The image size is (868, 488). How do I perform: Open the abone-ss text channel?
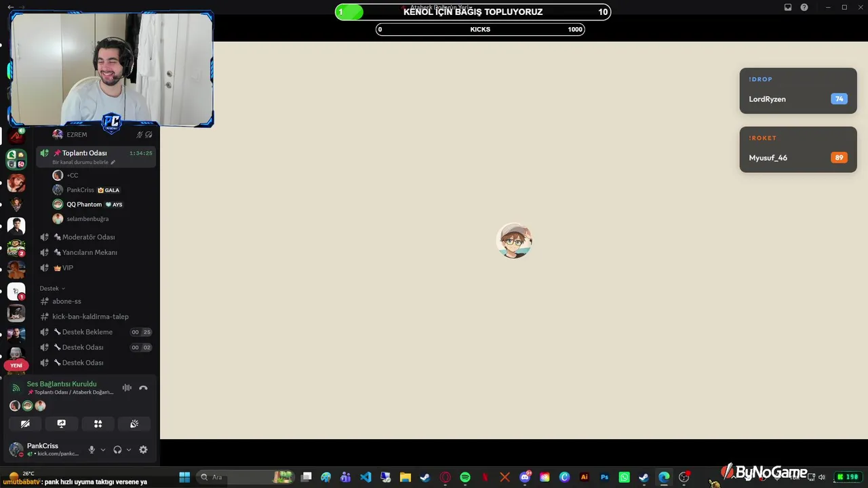click(96, 301)
